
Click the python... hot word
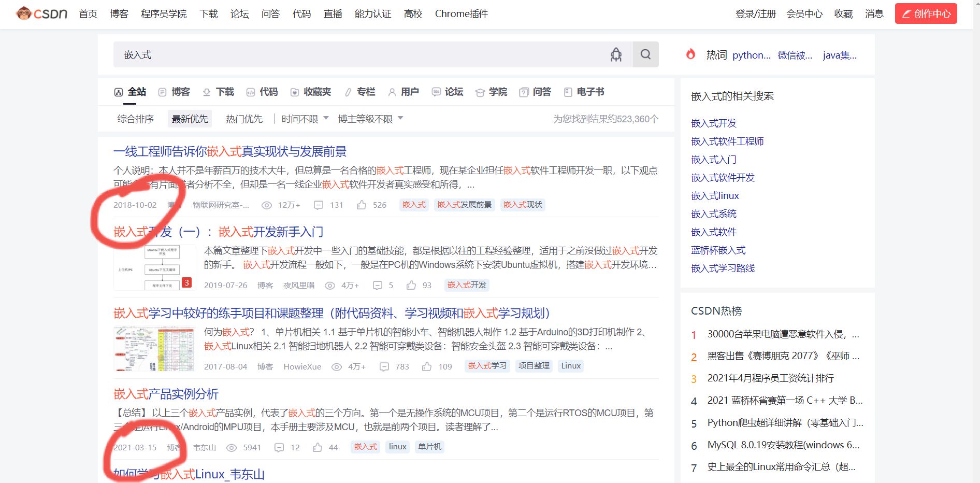[752, 55]
